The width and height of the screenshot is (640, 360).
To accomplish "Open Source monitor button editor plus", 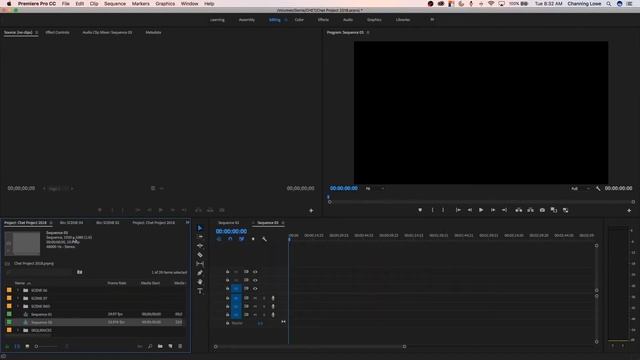I will [311, 211].
